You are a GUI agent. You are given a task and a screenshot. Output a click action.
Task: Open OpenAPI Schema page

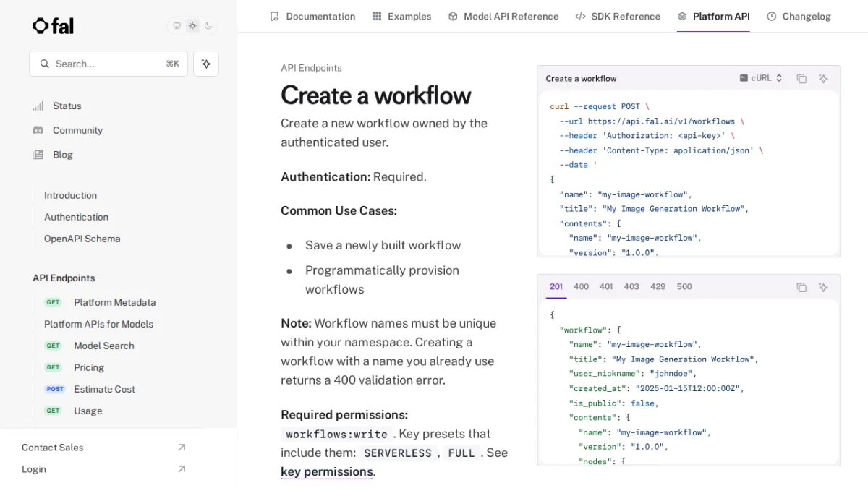point(82,239)
